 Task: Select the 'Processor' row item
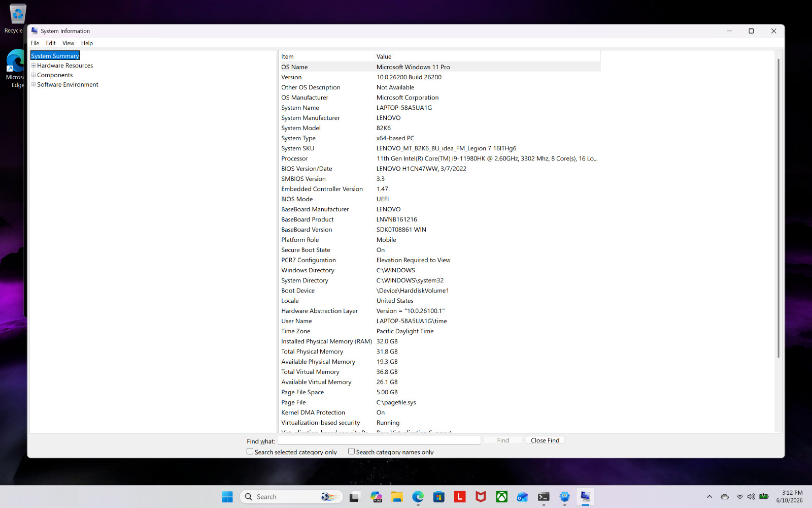click(439, 158)
